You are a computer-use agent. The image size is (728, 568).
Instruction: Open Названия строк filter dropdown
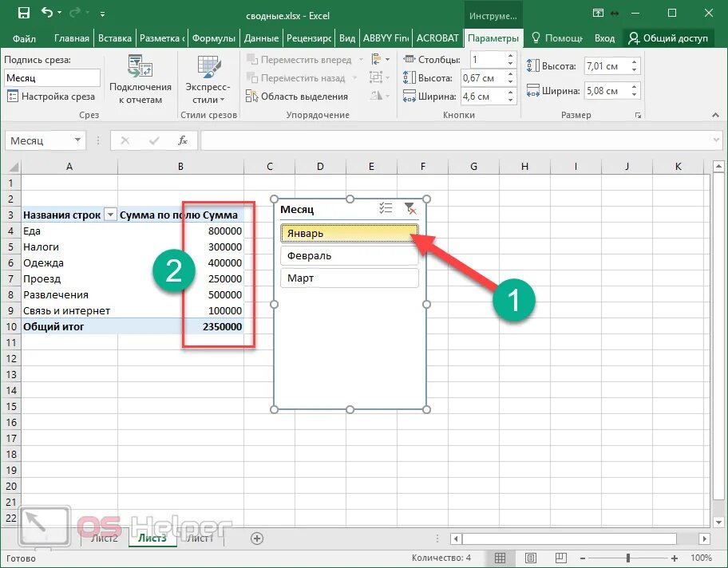(x=110, y=215)
